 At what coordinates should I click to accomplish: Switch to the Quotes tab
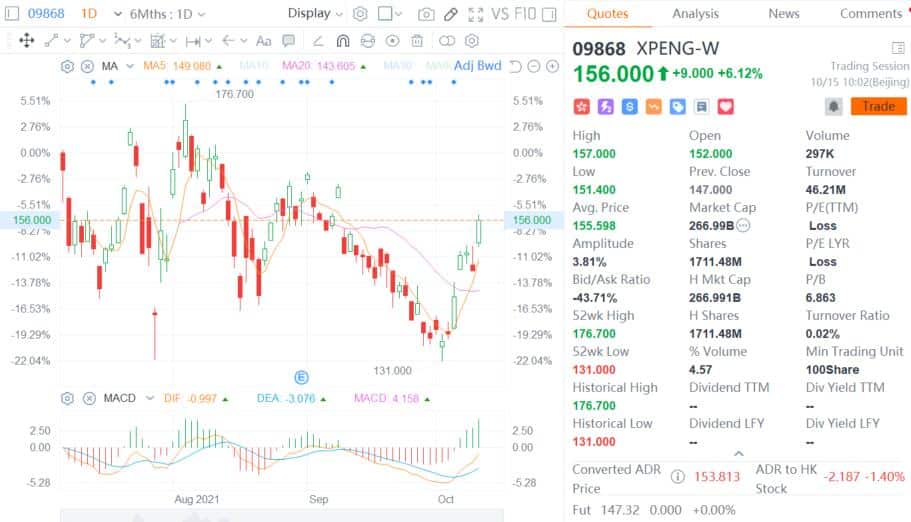coord(607,13)
